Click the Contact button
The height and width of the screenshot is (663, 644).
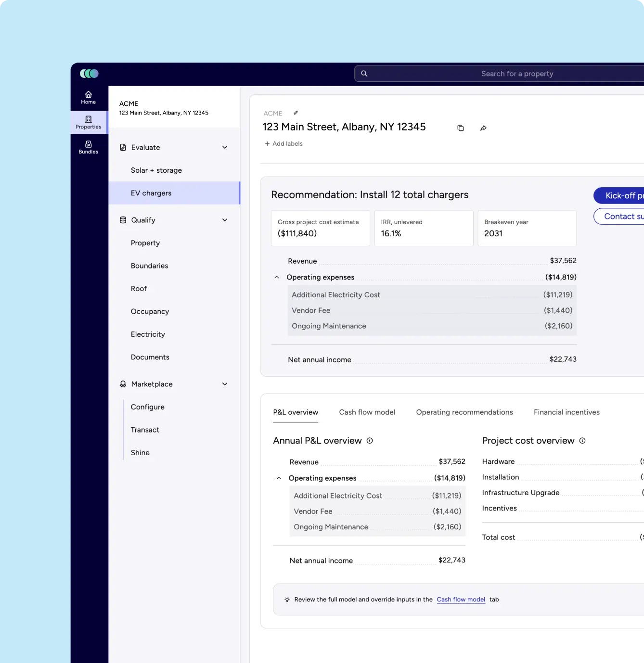[619, 217]
